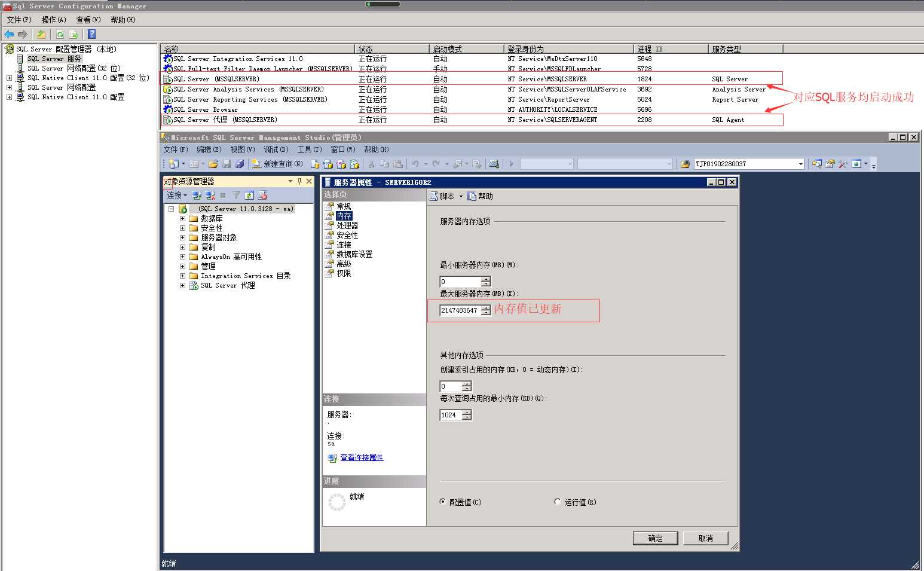924x571 pixels.
Task: Select the 配置值 radio button
Action: [443, 502]
